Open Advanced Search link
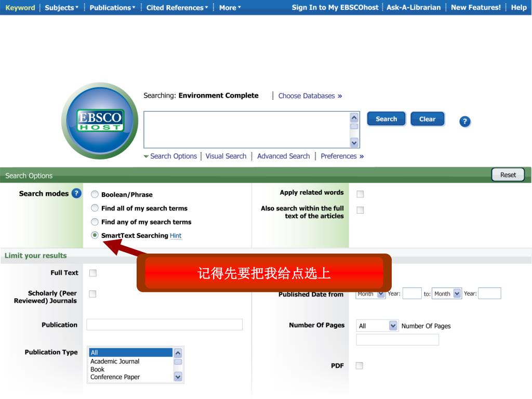This screenshot has height=399, width=532. tap(283, 156)
